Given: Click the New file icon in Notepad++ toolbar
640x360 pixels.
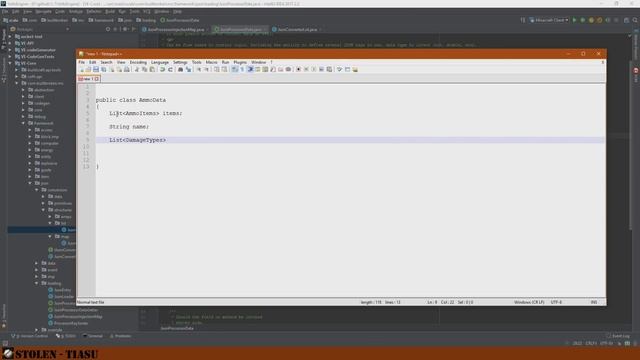Looking at the screenshot, I should coord(81,69).
